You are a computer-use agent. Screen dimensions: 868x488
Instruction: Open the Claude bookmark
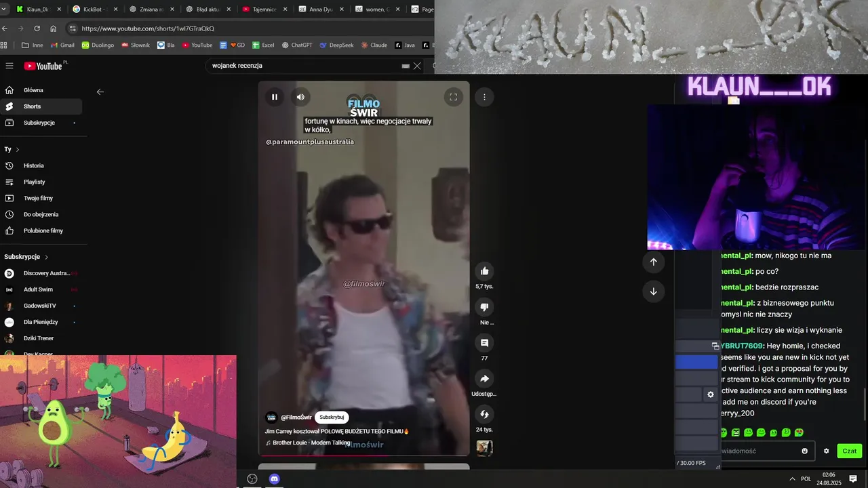tap(374, 45)
